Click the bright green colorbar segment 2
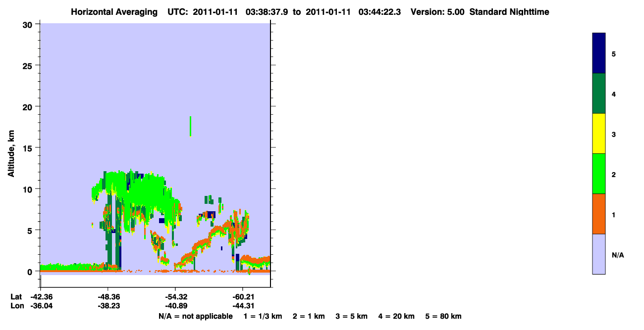 pyautogui.click(x=599, y=174)
